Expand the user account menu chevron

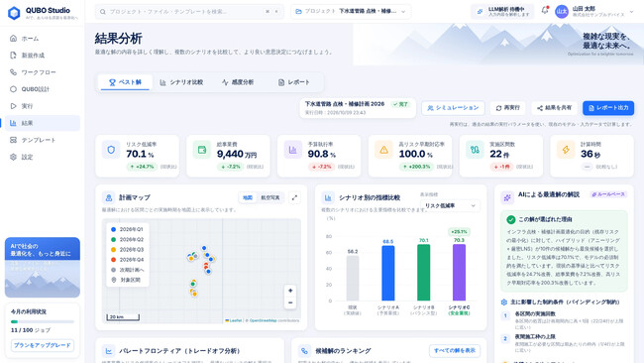(x=632, y=12)
